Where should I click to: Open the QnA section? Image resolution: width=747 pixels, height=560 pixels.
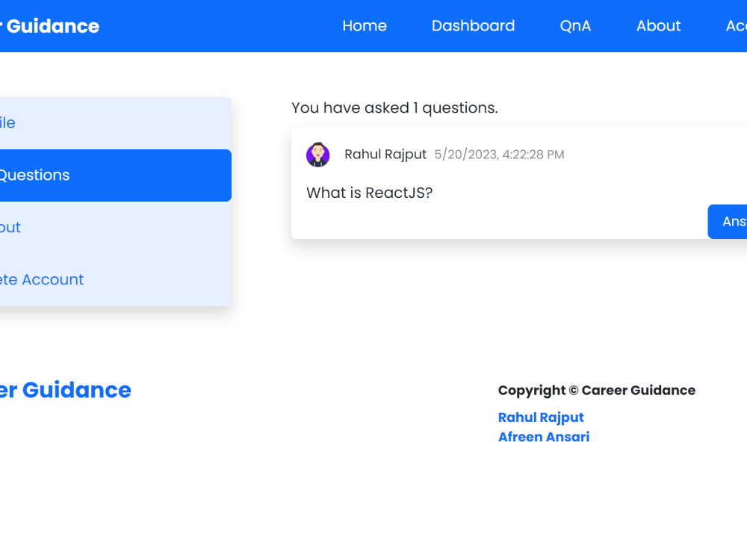pos(575,25)
